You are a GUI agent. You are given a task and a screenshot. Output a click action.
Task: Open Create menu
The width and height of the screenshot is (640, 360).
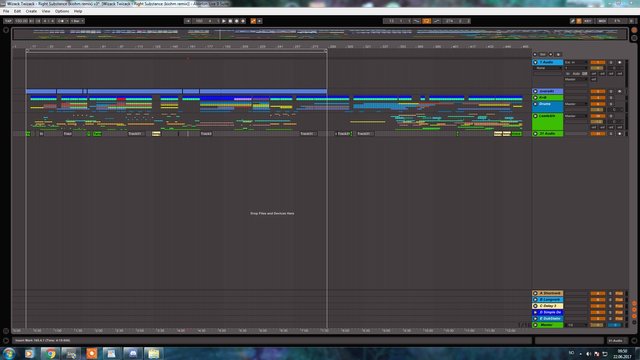(31, 11)
